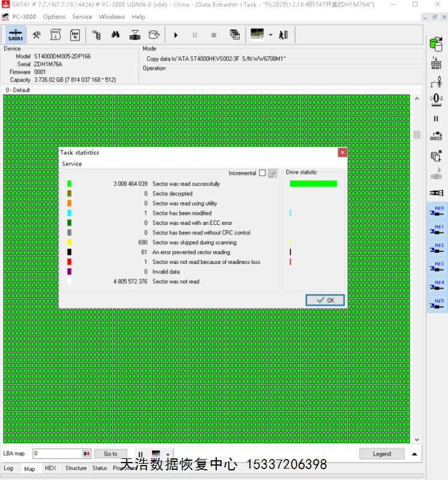Click the SATA1 port icon in toolbar
This screenshot has height=480, width=448.
click(x=16, y=35)
